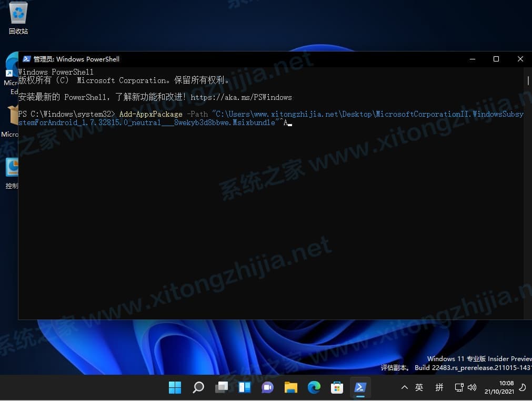The width and height of the screenshot is (532, 401).
Task: Expand the hidden icons chevron in tray
Action: pos(404,387)
